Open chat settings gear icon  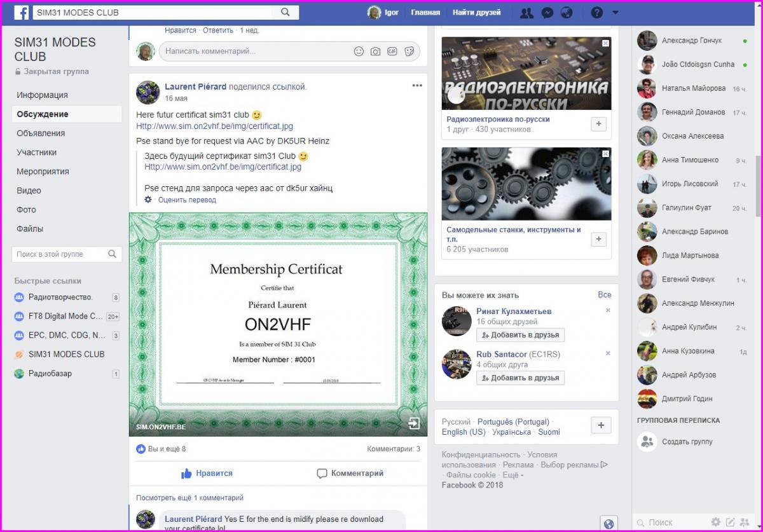click(716, 522)
